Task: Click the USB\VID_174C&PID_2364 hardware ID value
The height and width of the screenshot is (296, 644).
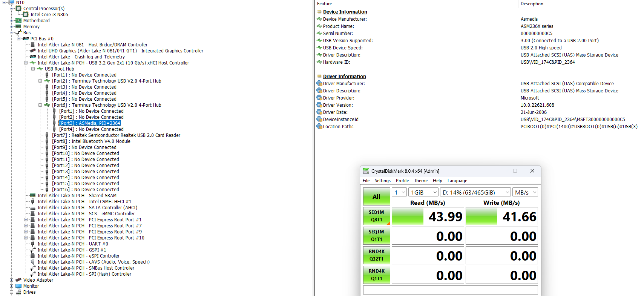Action: click(x=547, y=62)
